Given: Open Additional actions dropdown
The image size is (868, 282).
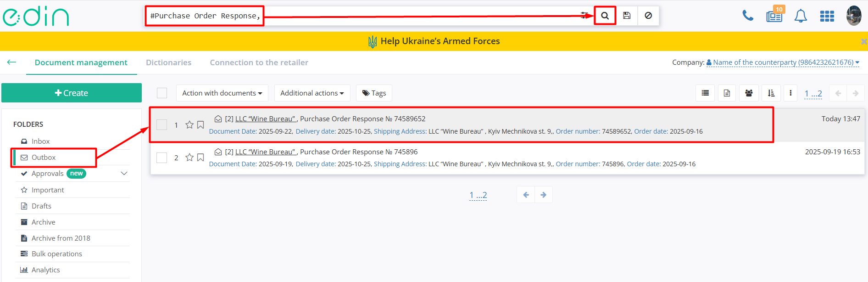Looking at the screenshot, I should [312, 93].
